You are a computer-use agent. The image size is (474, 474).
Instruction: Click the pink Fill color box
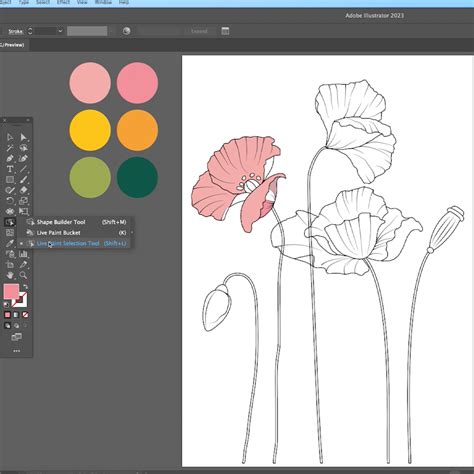click(x=11, y=292)
